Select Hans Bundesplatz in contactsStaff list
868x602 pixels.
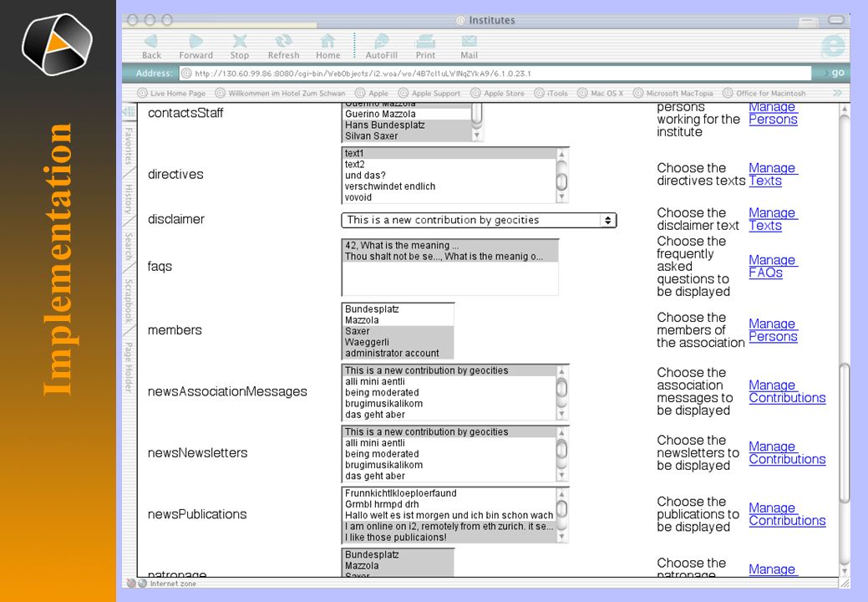407,125
